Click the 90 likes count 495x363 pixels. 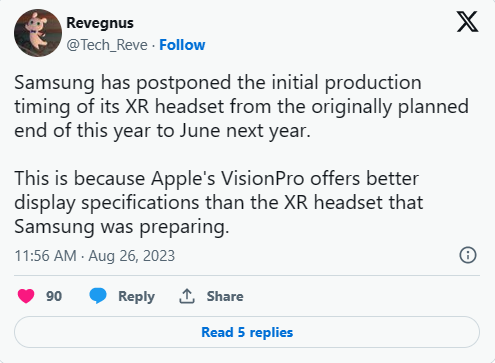54,296
